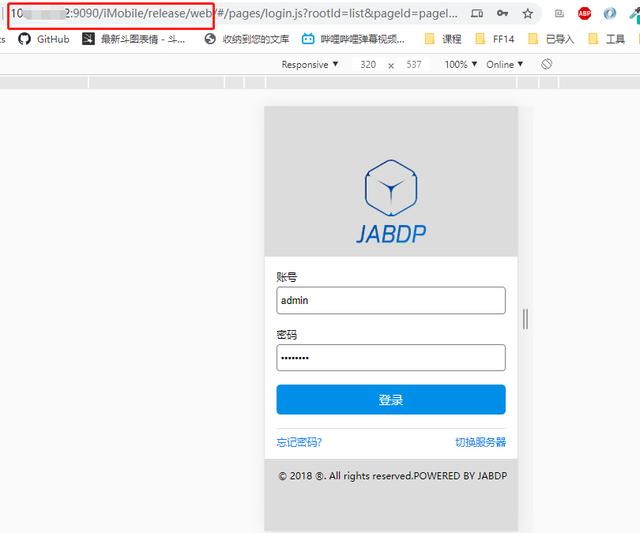
Task: Click the JABDP cube logo
Action: 391,187
